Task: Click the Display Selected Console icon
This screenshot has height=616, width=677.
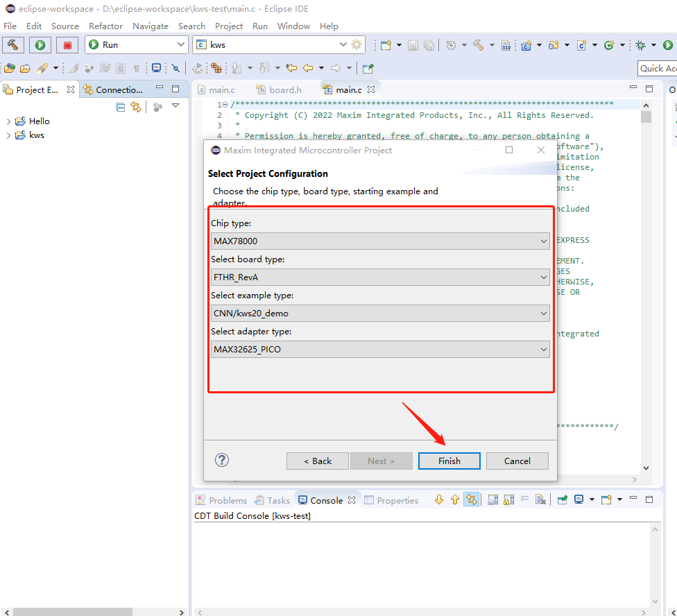Action: (579, 500)
